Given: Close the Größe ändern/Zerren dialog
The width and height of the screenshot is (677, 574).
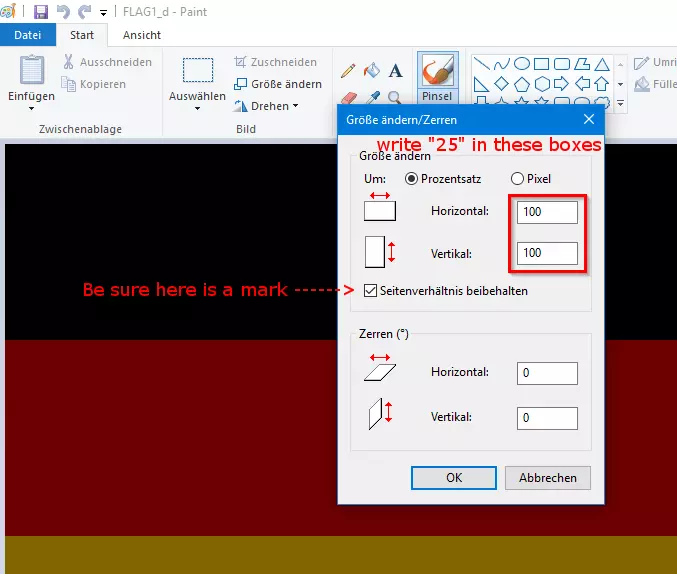Looking at the screenshot, I should pyautogui.click(x=589, y=119).
